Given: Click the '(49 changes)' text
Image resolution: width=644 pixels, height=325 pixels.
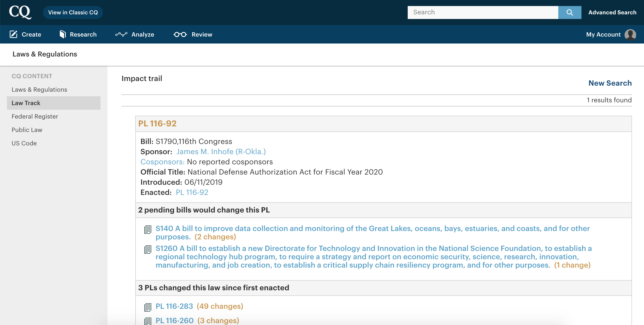Looking at the screenshot, I should [220, 306].
